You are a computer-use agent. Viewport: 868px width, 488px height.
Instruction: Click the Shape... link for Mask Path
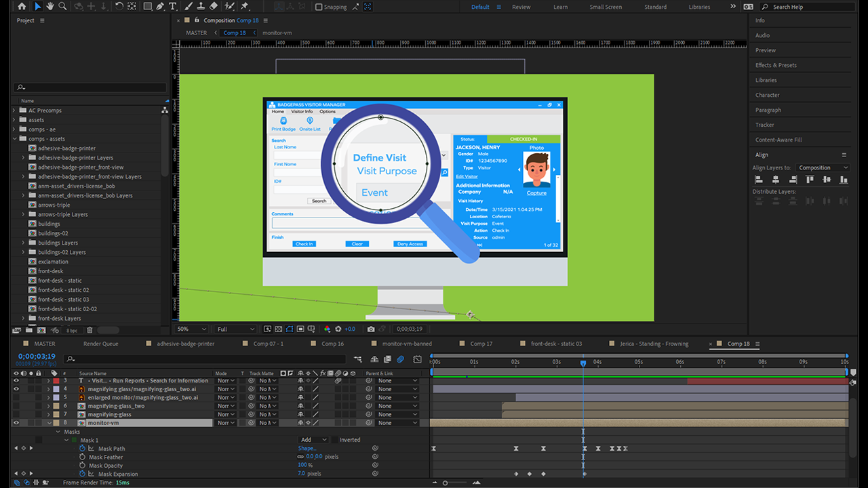click(x=307, y=449)
